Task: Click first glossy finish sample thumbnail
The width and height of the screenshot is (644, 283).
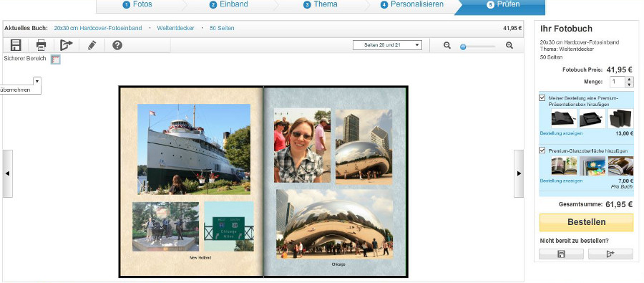Action: click(x=565, y=166)
